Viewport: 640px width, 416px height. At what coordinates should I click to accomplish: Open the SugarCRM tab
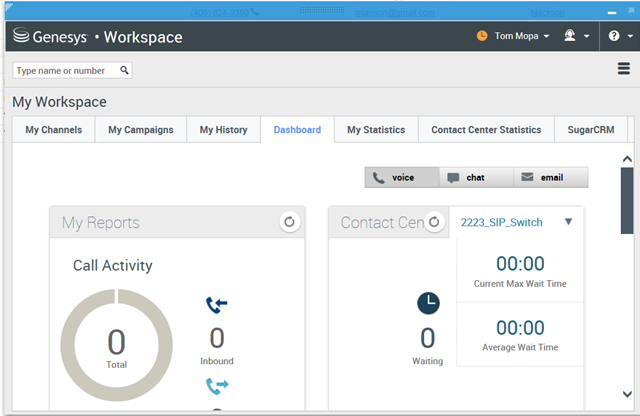590,130
